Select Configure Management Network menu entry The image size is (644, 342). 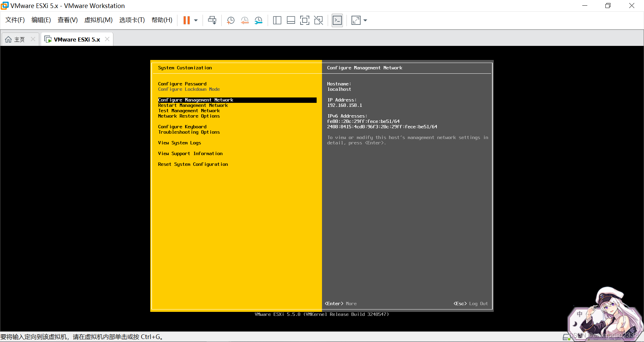[x=196, y=100]
